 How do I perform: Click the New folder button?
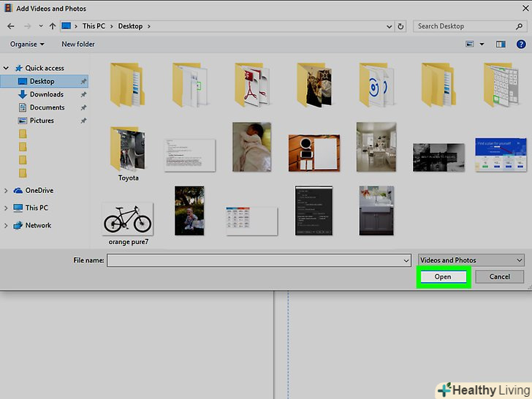[x=77, y=44]
